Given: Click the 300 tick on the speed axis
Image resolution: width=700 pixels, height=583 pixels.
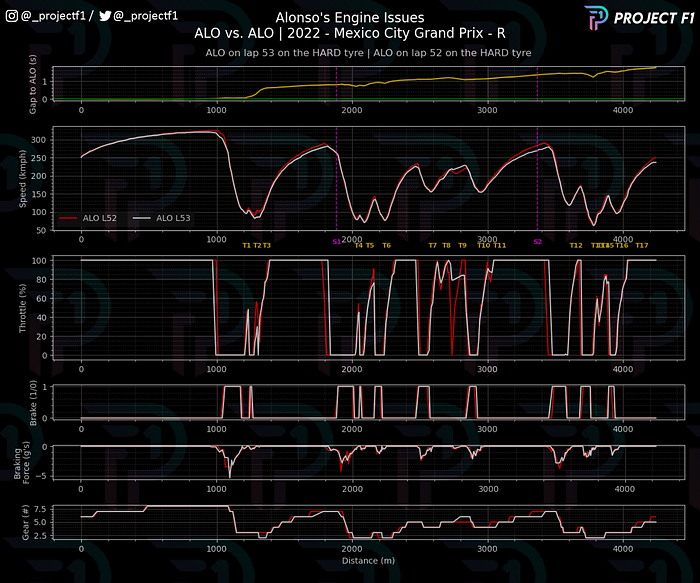Looking at the screenshot, I should (x=38, y=140).
